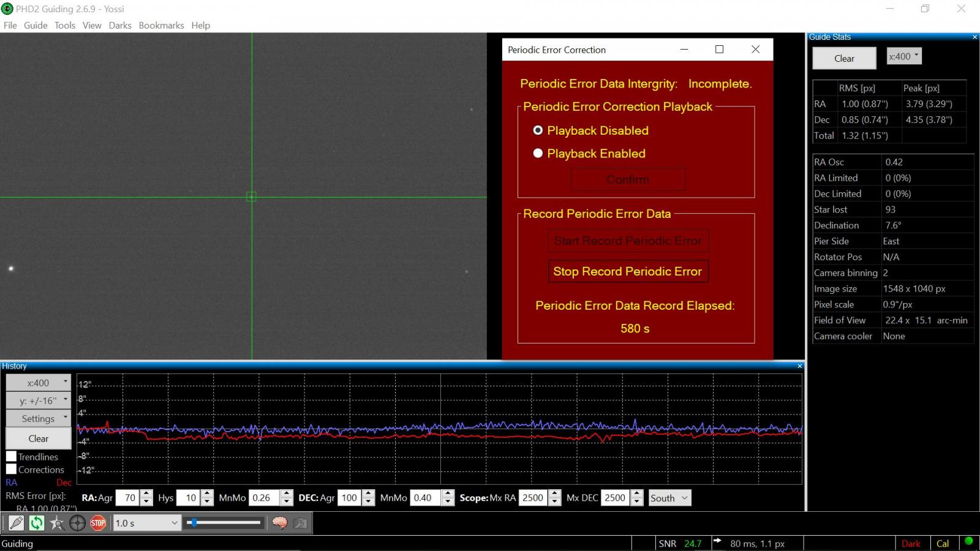Open the Darks menu
Screen dimensions: 980x551
click(x=120, y=25)
